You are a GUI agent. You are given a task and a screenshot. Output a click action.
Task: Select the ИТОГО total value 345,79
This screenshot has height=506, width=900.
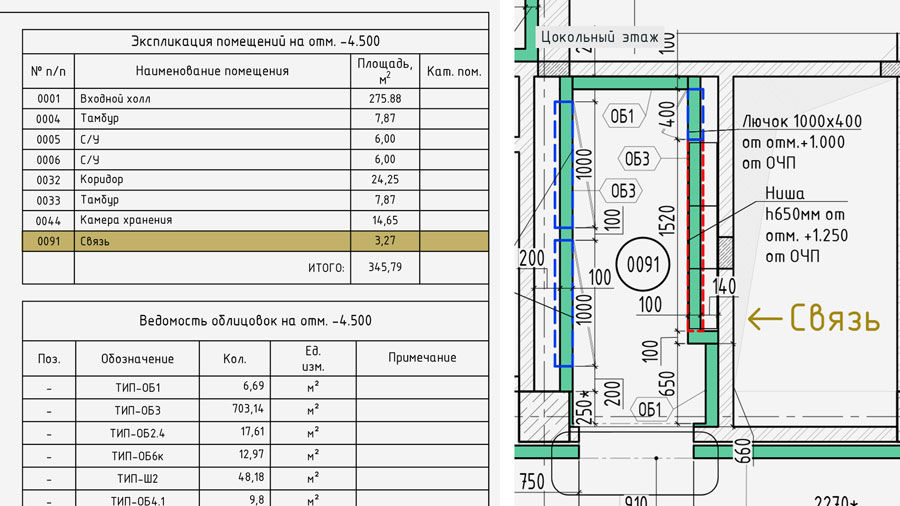click(x=385, y=267)
